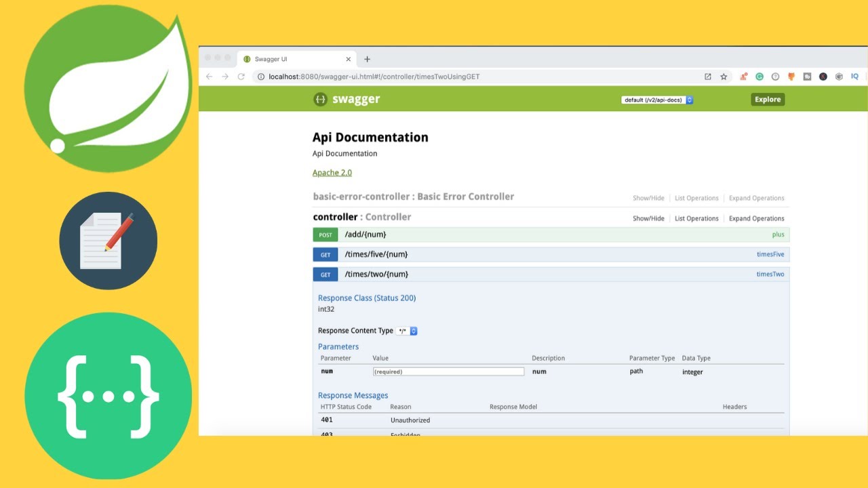This screenshot has height=488, width=868.
Task: Open the default (/v2/api-docs) dropdown
Action: point(657,100)
